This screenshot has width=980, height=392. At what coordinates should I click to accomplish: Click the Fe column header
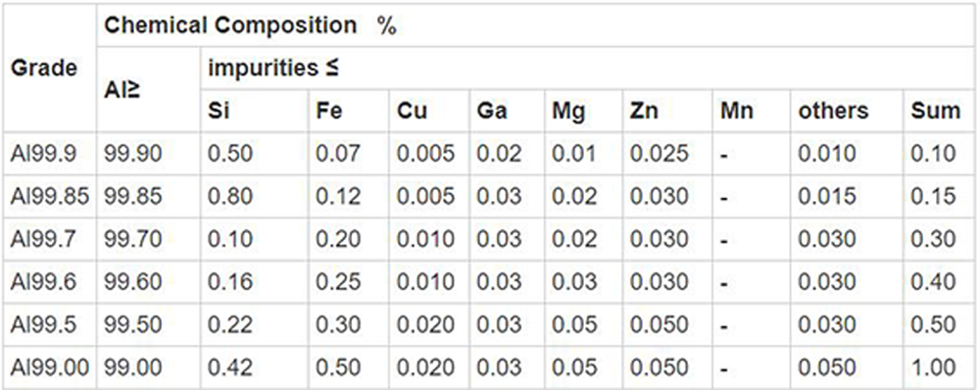click(x=328, y=111)
